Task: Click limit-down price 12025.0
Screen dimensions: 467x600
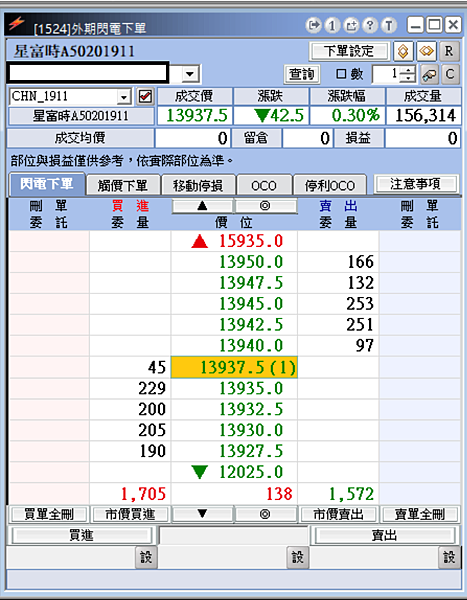Action: (x=234, y=472)
